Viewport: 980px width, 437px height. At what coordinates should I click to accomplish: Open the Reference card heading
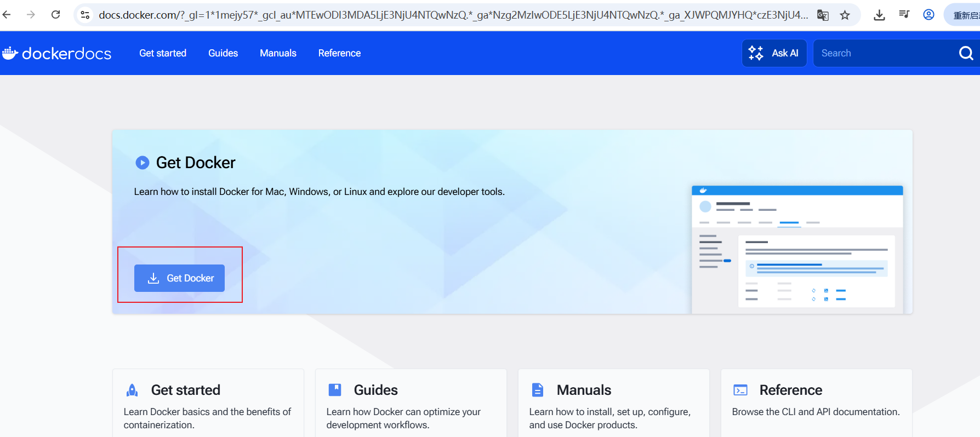[791, 390]
